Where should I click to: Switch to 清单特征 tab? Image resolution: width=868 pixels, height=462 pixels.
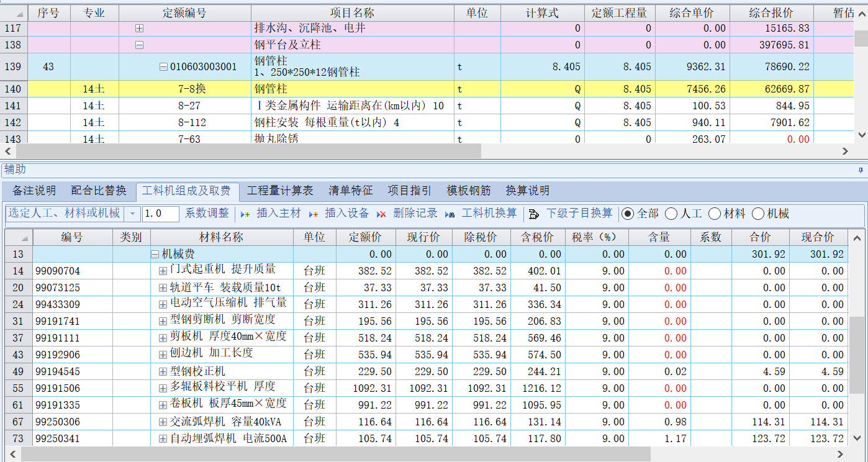(x=351, y=191)
